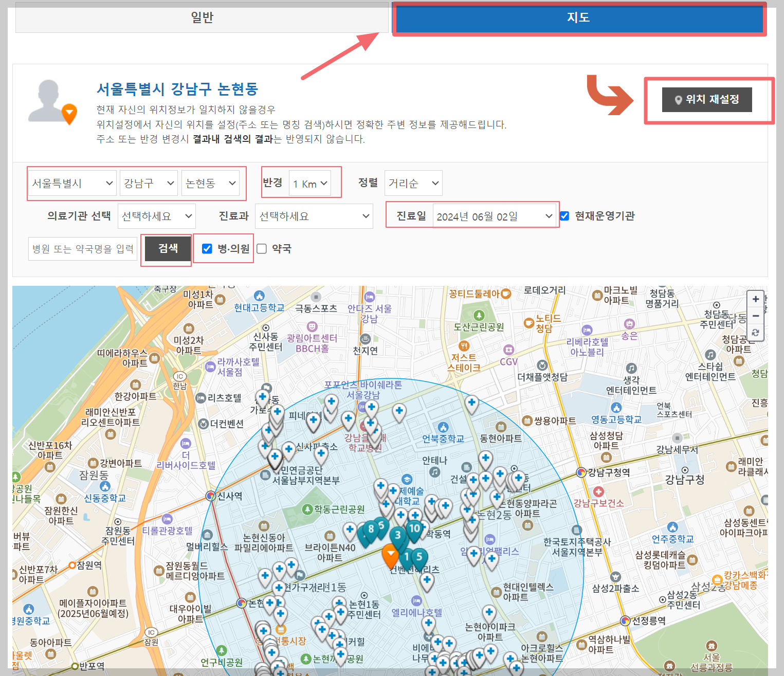Click the 언주중학교 school icon
Screen dimensions: 784x676
672,527
